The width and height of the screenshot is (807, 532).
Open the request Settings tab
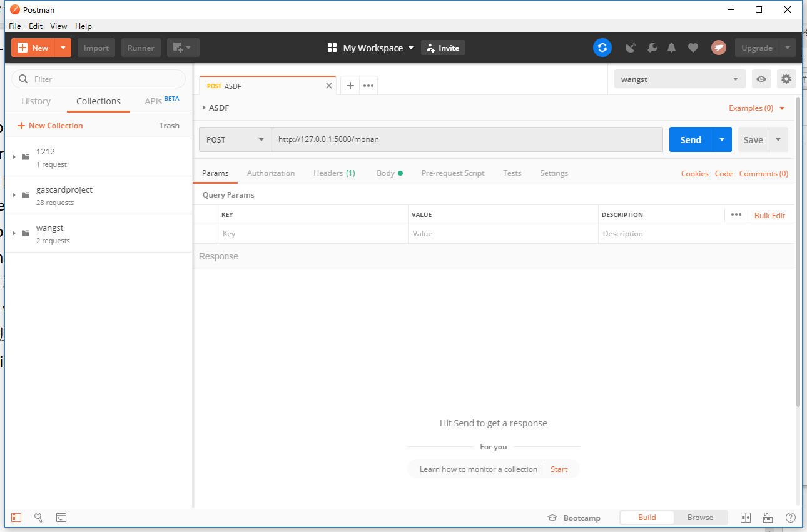pyautogui.click(x=554, y=173)
